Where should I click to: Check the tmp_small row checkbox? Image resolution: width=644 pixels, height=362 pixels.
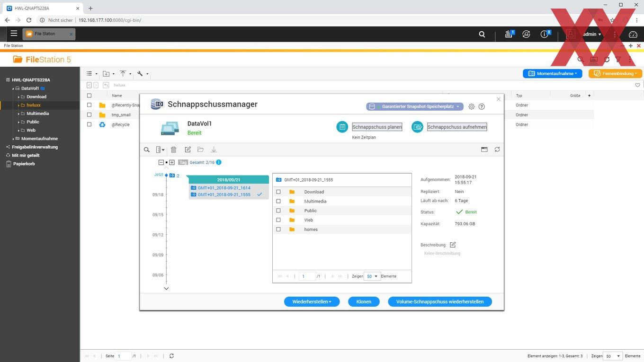89,115
